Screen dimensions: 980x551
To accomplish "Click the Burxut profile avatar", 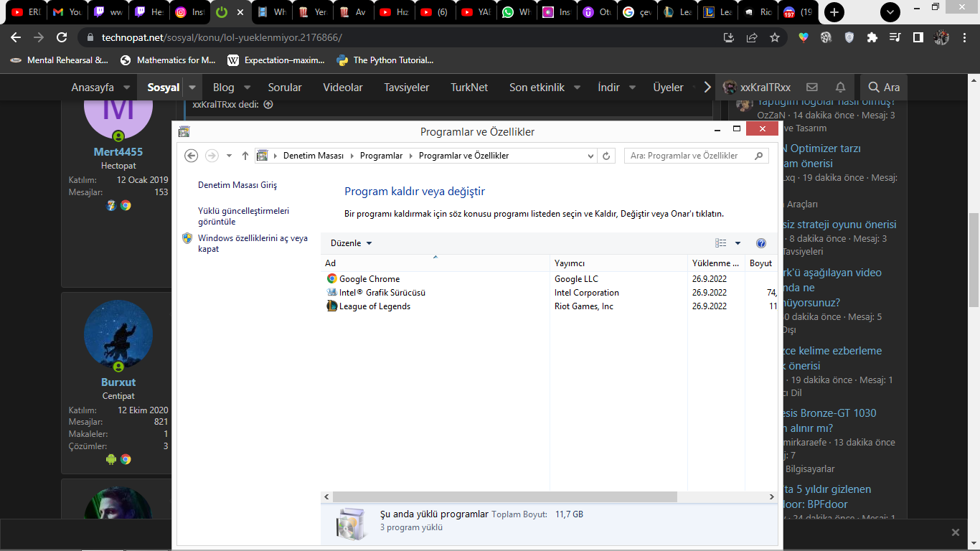I will point(118,334).
